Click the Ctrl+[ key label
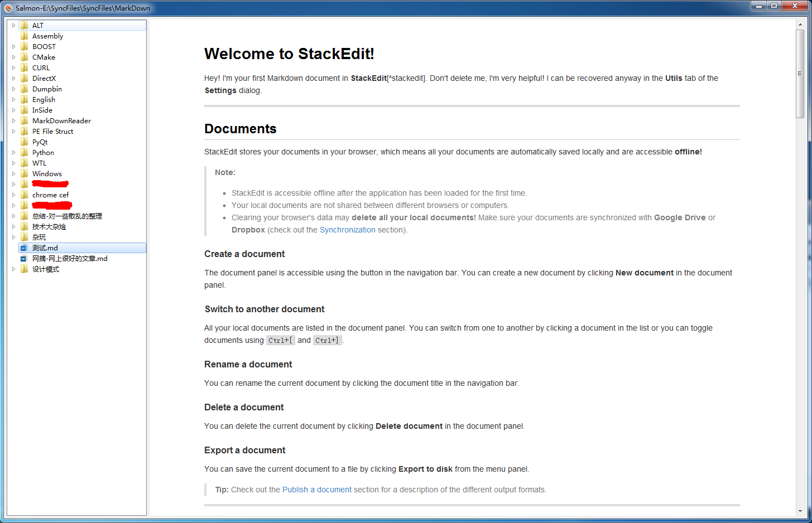The height and width of the screenshot is (523, 812). click(x=281, y=340)
